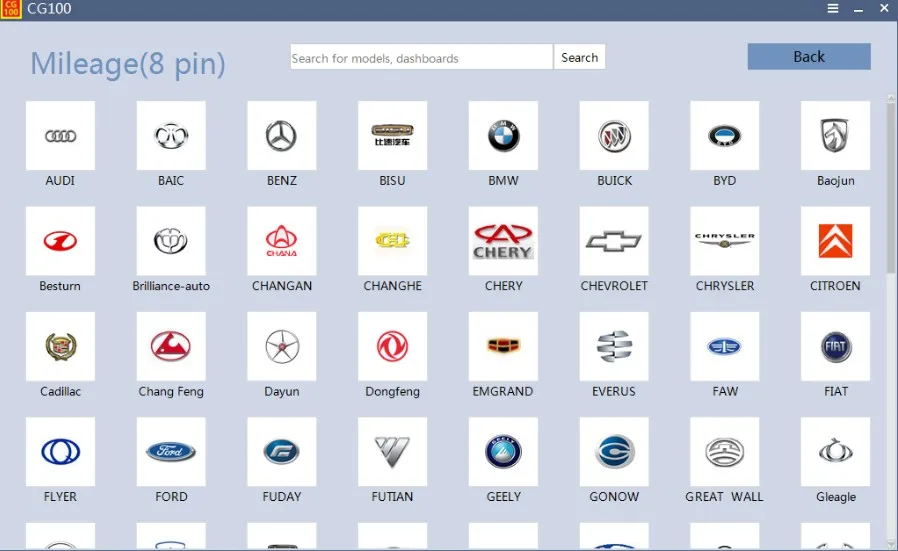Viewport: 898px width, 551px height.
Task: Choose the EMGRAND logo tile
Action: click(503, 346)
